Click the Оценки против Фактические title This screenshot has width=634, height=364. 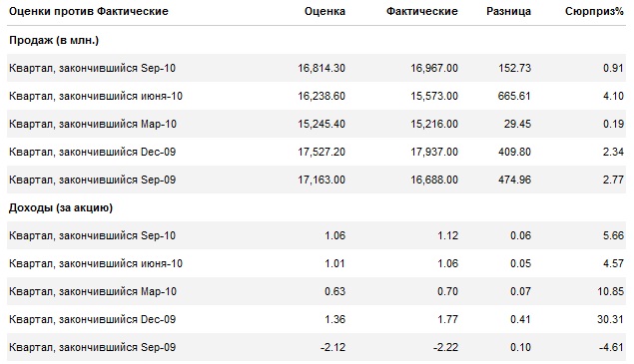89,11
